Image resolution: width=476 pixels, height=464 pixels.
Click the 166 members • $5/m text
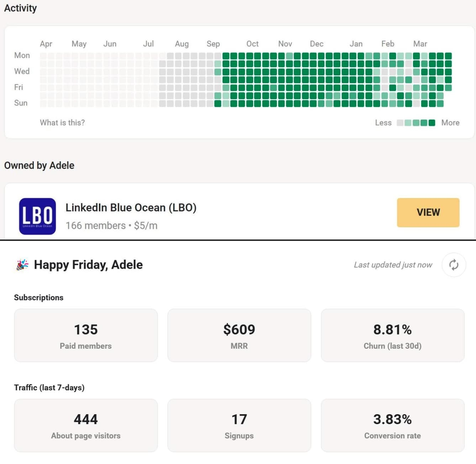click(x=111, y=226)
